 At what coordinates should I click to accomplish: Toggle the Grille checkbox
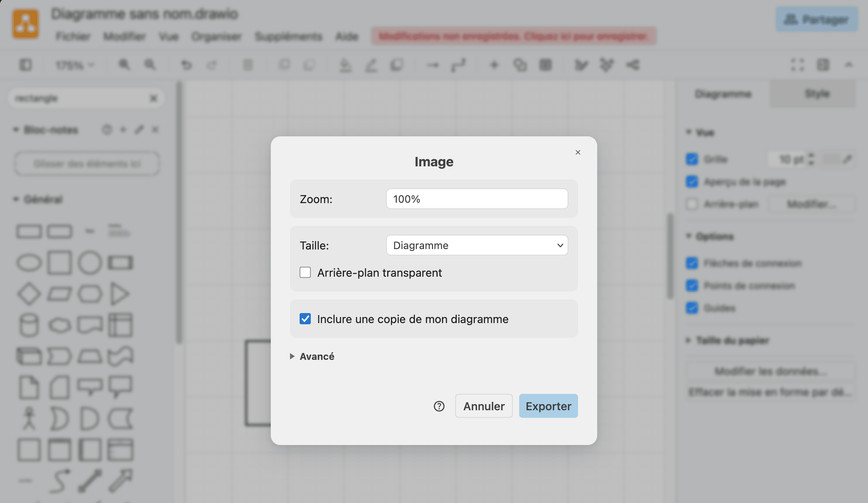(692, 159)
